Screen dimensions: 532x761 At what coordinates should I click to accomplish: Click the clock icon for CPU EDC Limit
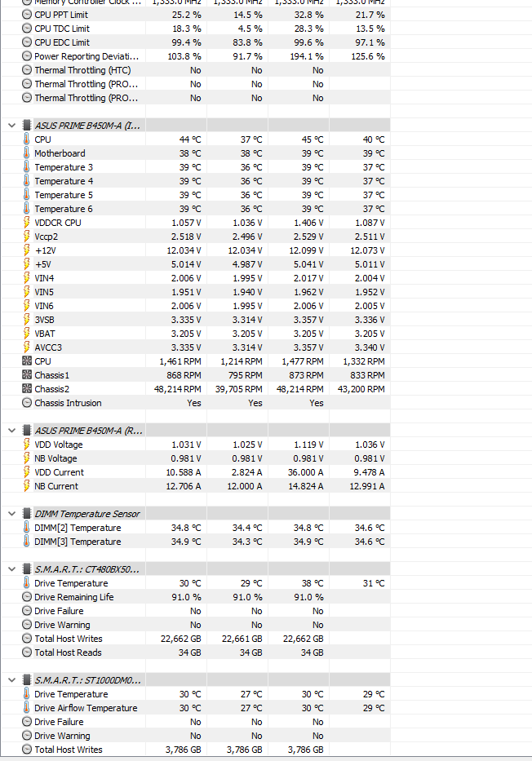[27, 42]
